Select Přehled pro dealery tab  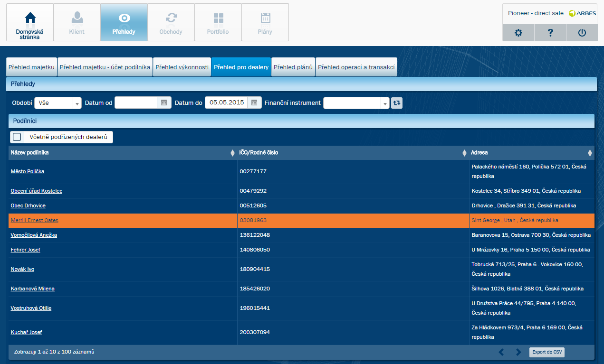point(241,67)
